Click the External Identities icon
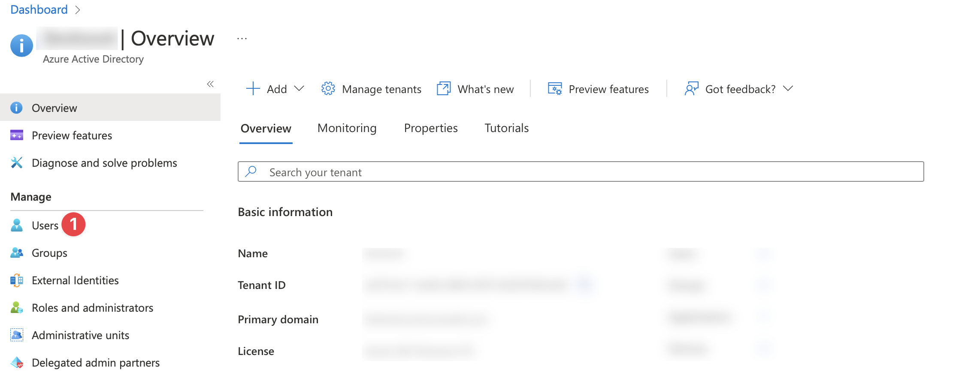980x373 pixels. pos(17,280)
